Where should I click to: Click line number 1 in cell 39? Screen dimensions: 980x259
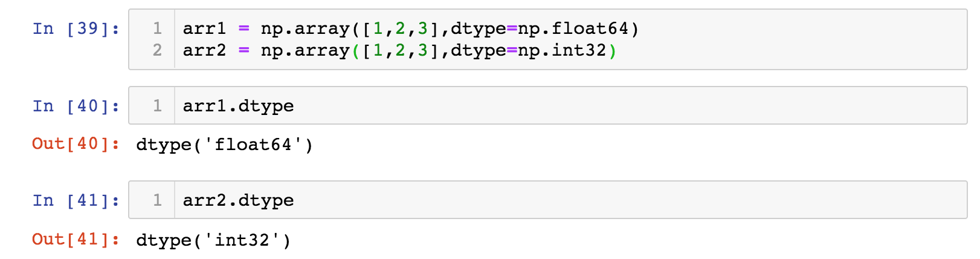pos(157,28)
